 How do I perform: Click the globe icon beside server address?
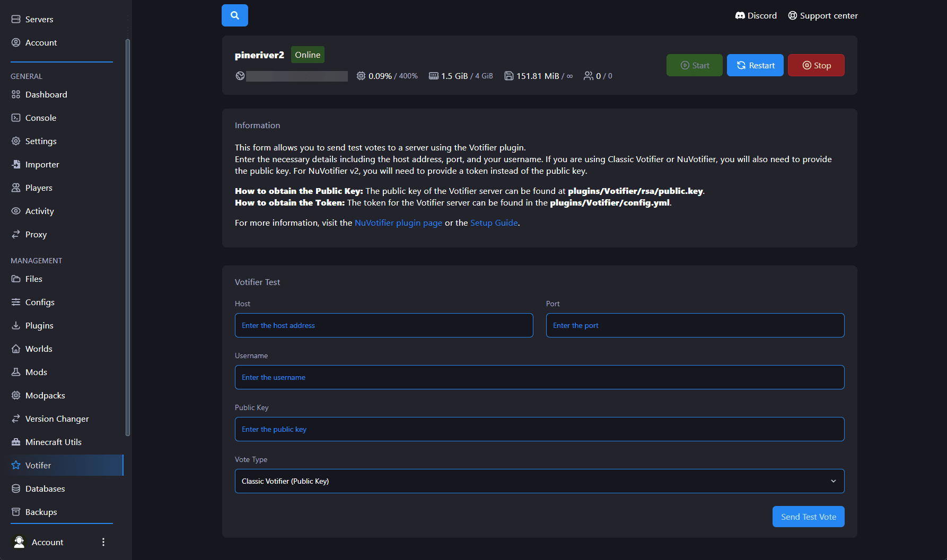tap(240, 76)
